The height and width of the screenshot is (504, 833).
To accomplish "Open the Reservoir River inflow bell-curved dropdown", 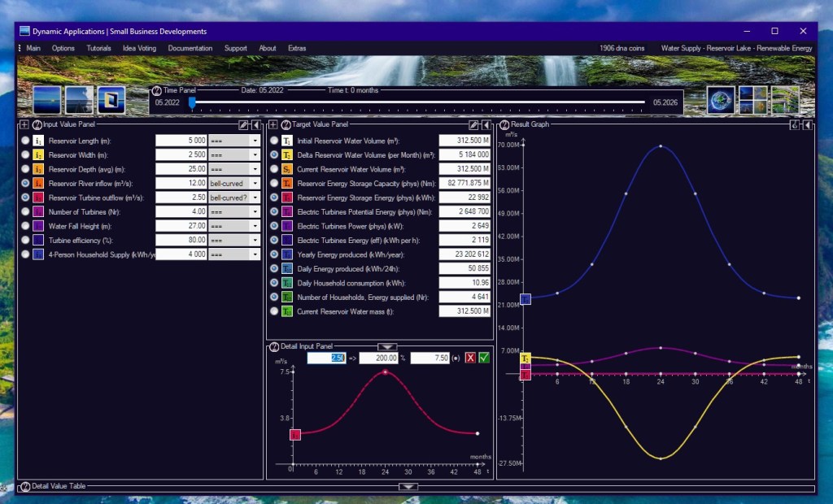I will click(233, 184).
